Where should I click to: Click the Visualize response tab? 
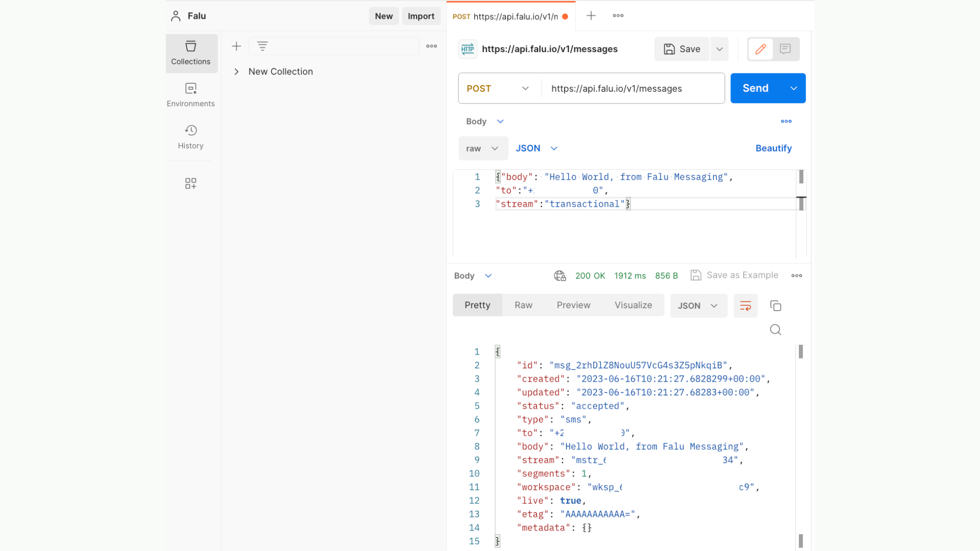pos(633,305)
